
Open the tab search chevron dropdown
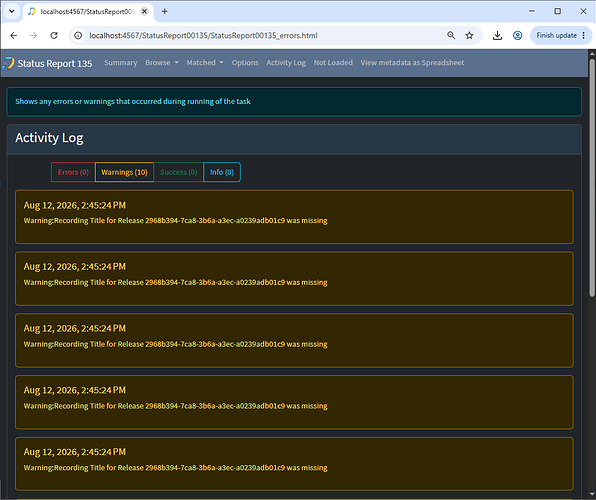(x=12, y=11)
